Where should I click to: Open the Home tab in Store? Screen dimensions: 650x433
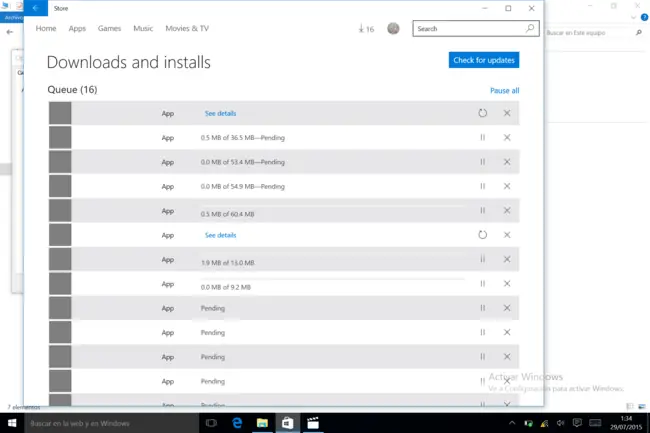pyautogui.click(x=46, y=29)
